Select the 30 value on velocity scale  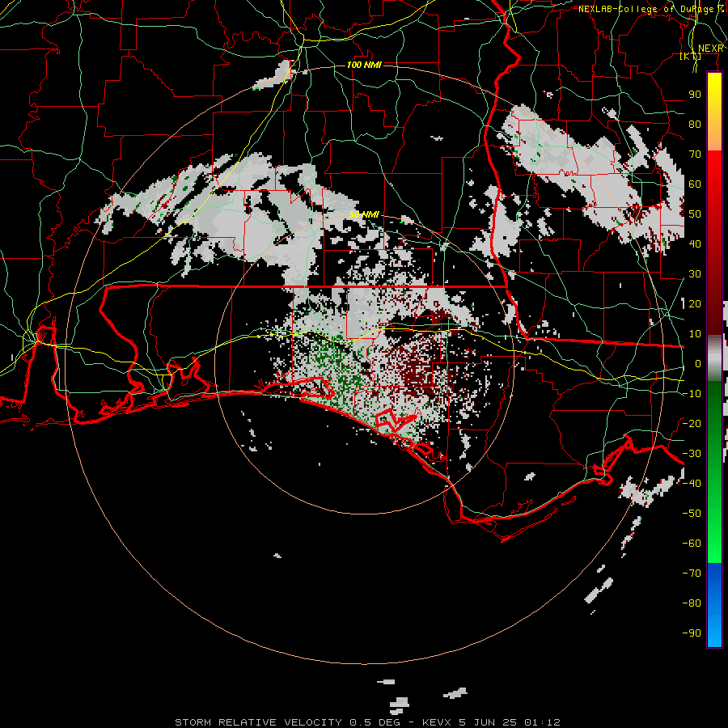pyautogui.click(x=695, y=274)
